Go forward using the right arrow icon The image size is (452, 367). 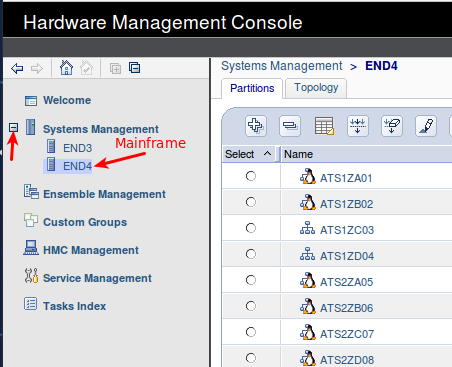(x=37, y=68)
